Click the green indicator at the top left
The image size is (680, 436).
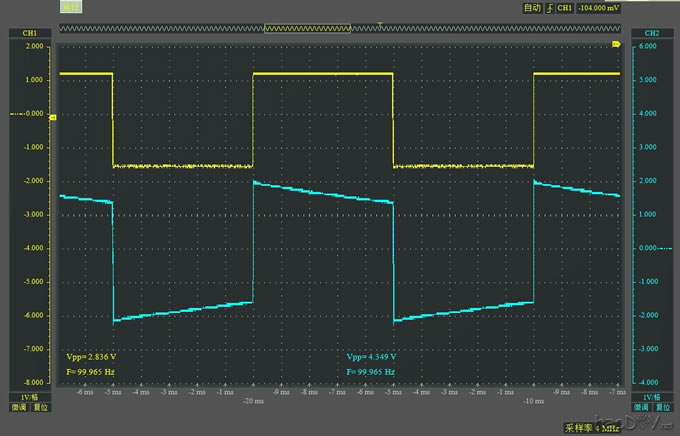(x=70, y=8)
